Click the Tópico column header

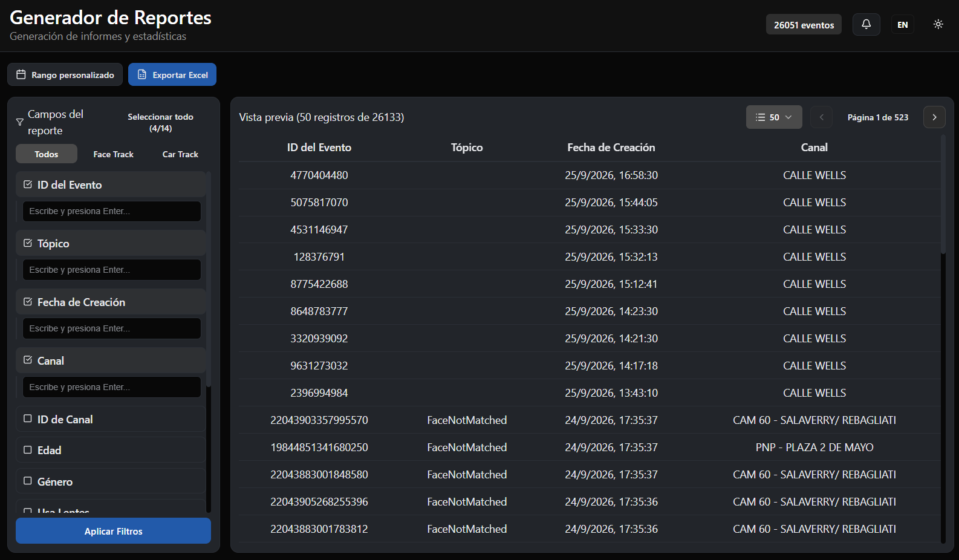tap(467, 147)
